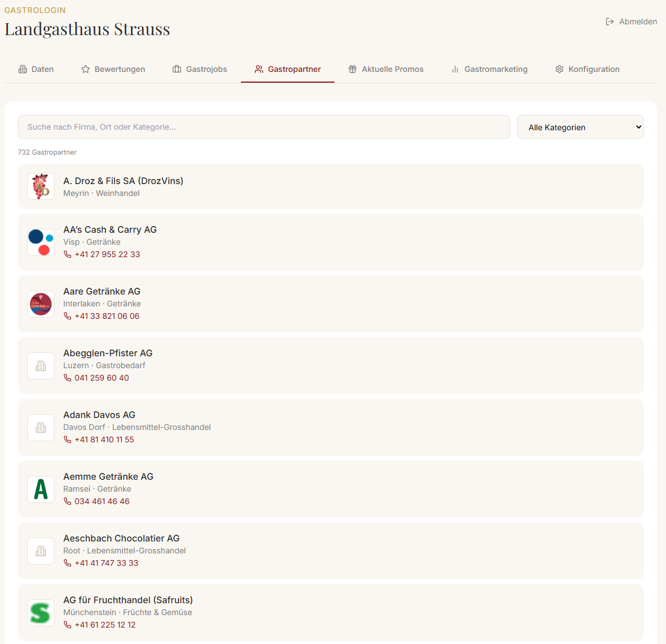Open the Bewertungen tab

point(113,69)
